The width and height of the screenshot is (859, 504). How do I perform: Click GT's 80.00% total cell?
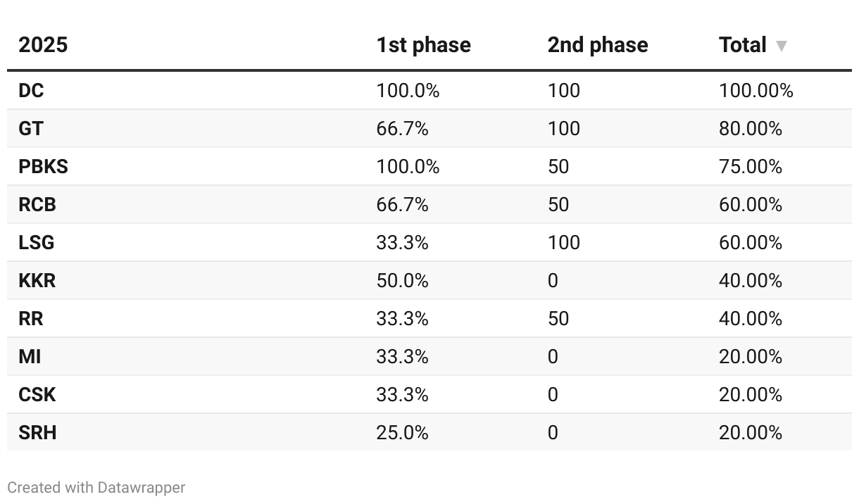pyautogui.click(x=750, y=129)
